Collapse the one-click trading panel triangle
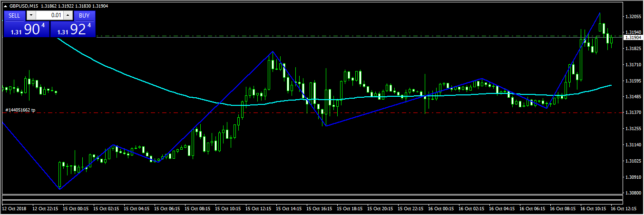The height and width of the screenshot is (215, 644). pyautogui.click(x=6, y=6)
